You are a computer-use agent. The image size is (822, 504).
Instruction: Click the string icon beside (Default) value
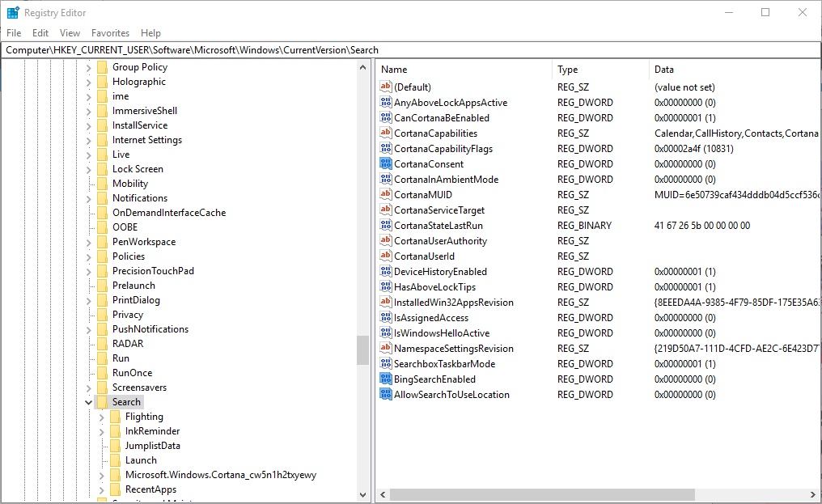pos(386,87)
